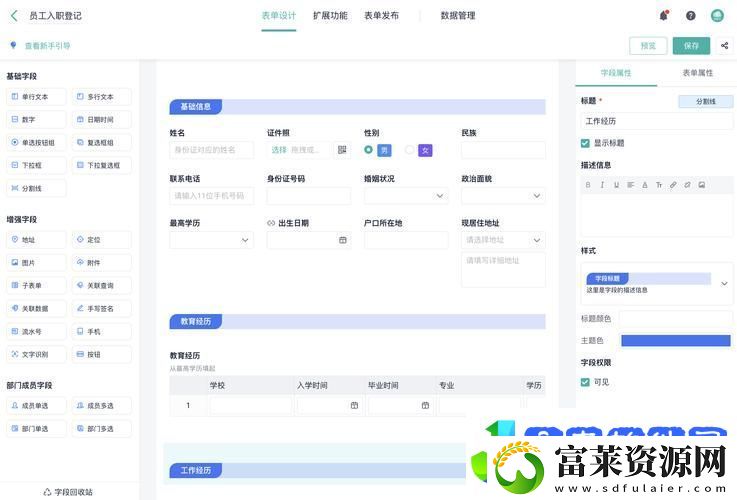
Task: Open the 毕业时间 date picker in row 1
Action: click(x=425, y=406)
